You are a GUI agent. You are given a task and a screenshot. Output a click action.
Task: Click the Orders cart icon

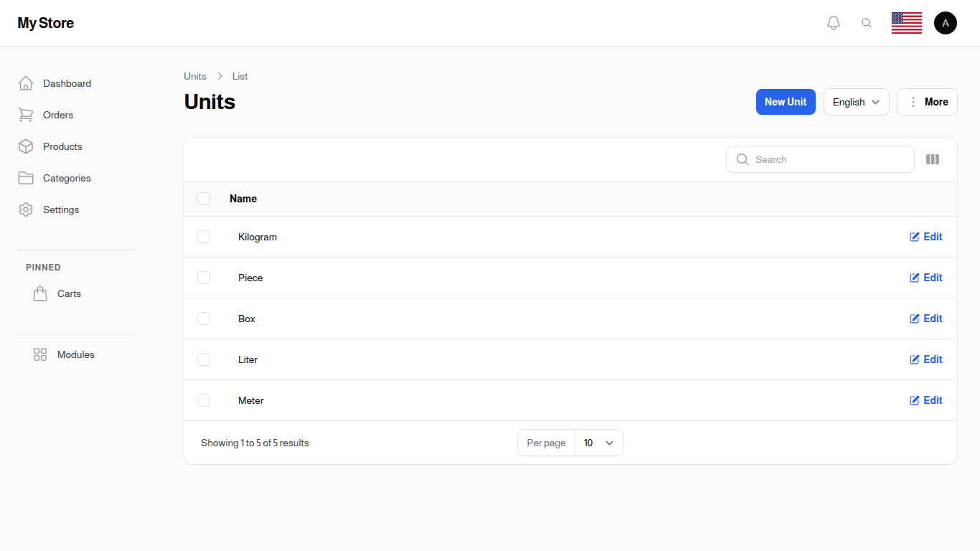[x=26, y=115]
